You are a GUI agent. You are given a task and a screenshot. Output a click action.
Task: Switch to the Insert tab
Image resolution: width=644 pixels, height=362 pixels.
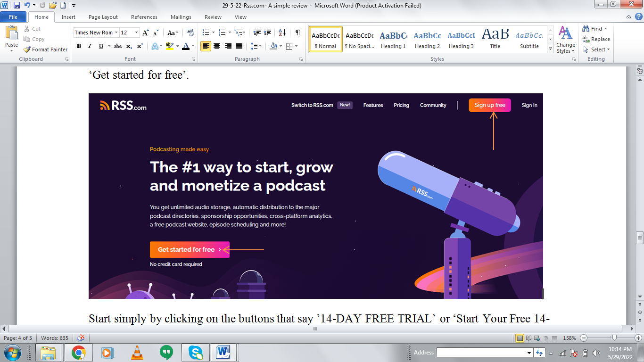pyautogui.click(x=68, y=17)
